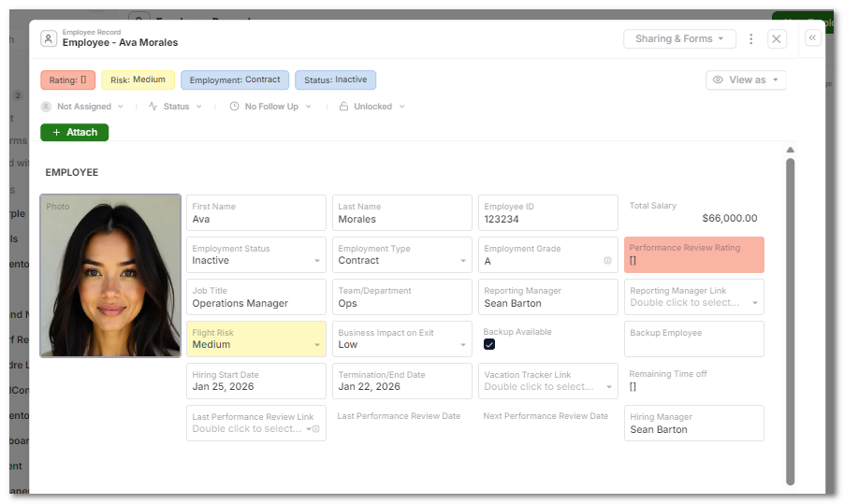Click the Last Name field Morales
The width and height of the screenshot is (844, 504).
pos(402,213)
